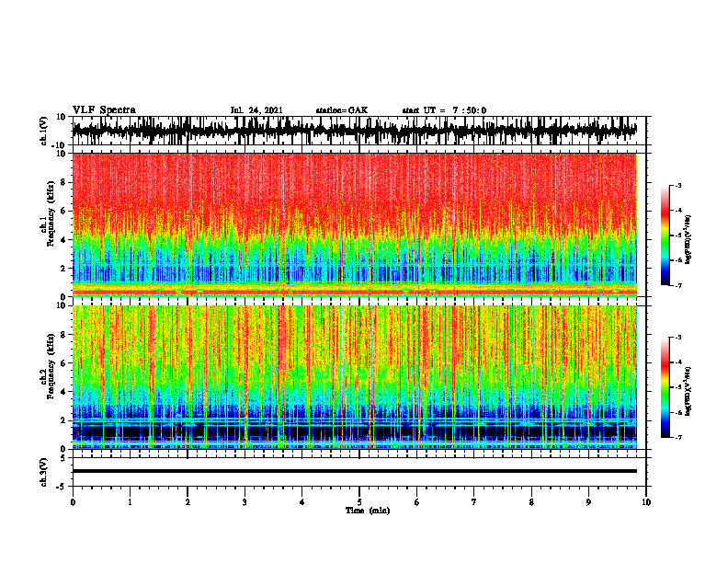Click the ch.2 color scale bar

point(665,387)
